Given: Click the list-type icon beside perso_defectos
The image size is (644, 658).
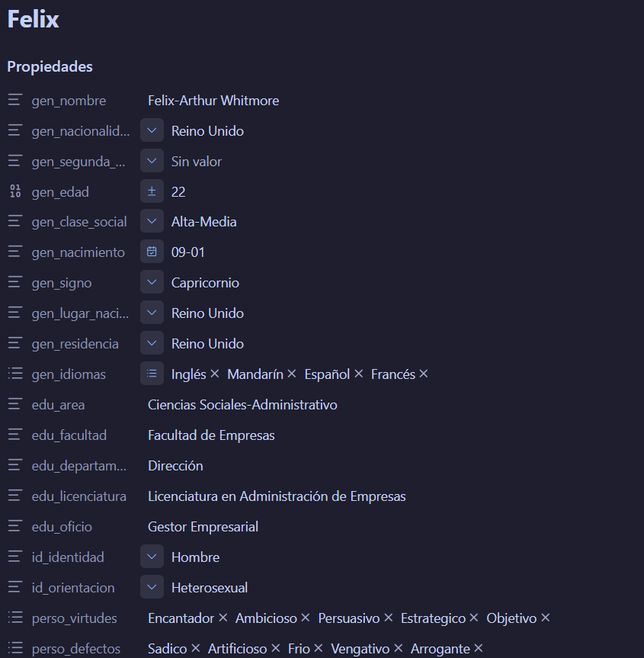Looking at the screenshot, I should click(x=15, y=648).
